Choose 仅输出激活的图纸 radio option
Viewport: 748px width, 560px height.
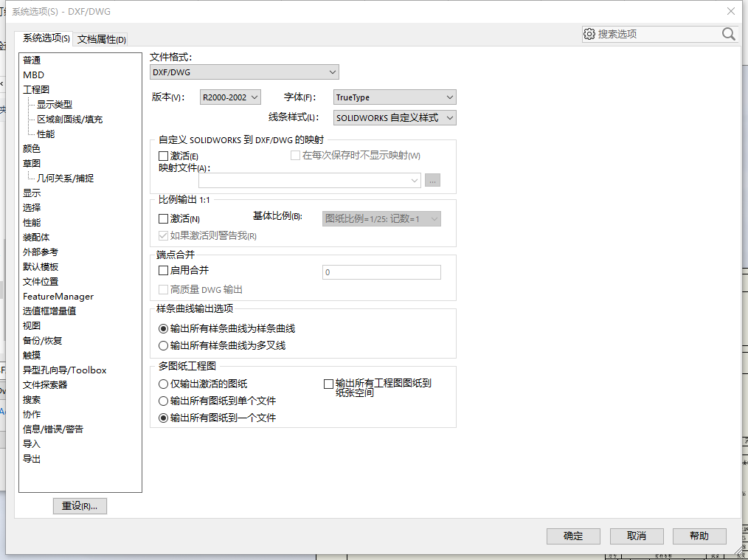point(164,384)
